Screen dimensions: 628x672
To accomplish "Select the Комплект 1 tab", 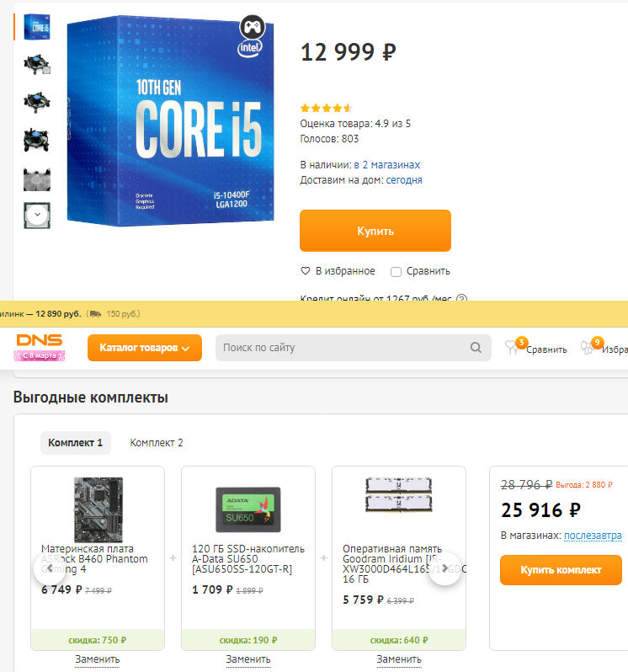I will point(76,443).
